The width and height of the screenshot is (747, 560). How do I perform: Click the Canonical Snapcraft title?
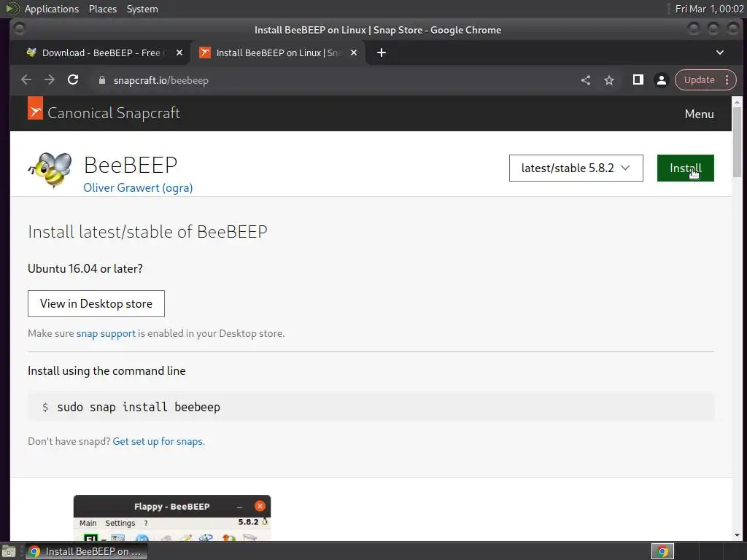click(x=113, y=113)
